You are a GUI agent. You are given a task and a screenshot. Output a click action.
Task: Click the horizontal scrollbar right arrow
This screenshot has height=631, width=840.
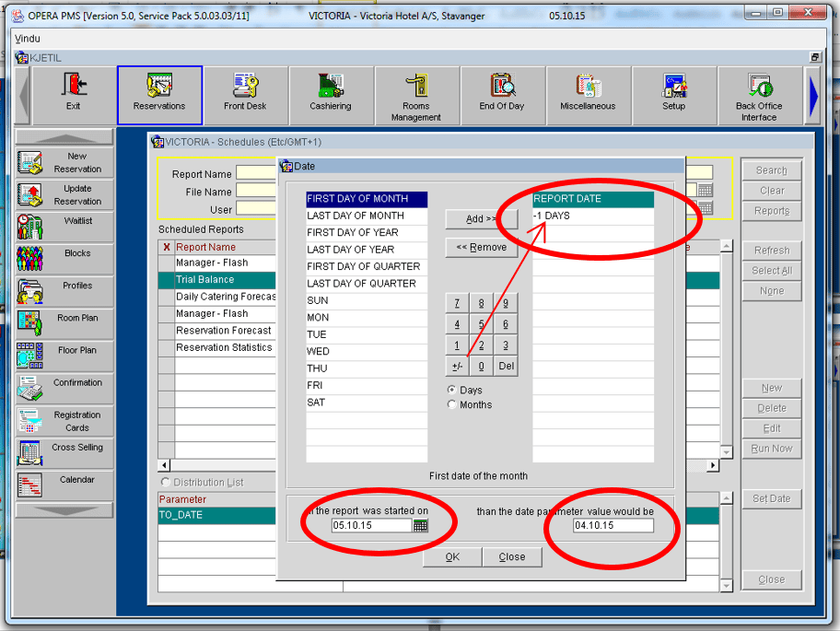pyautogui.click(x=713, y=466)
